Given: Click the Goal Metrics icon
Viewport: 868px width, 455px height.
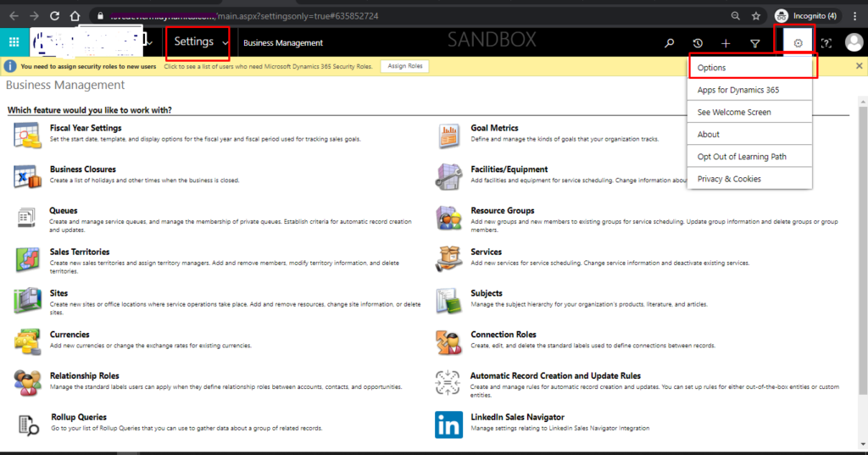Looking at the screenshot, I should click(x=449, y=136).
